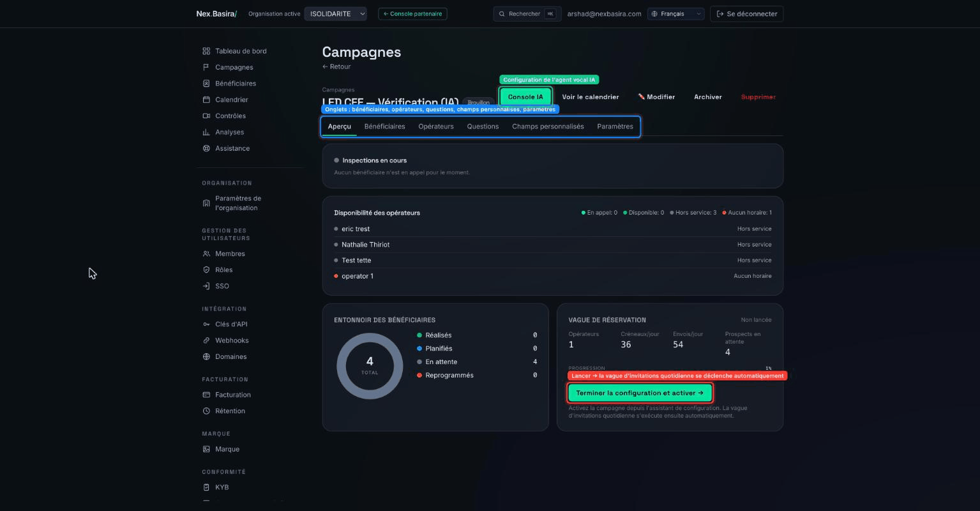
Task: Click the Nathalie Thiriot operator row
Action: tap(553, 245)
